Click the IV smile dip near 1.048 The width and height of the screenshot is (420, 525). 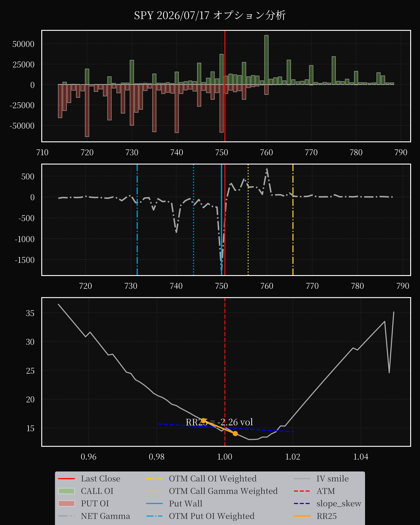click(389, 372)
